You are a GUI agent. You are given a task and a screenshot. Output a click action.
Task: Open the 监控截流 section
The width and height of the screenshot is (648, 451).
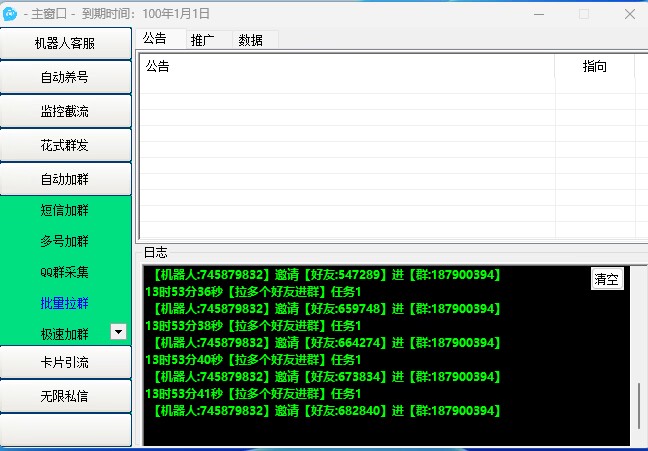point(66,112)
